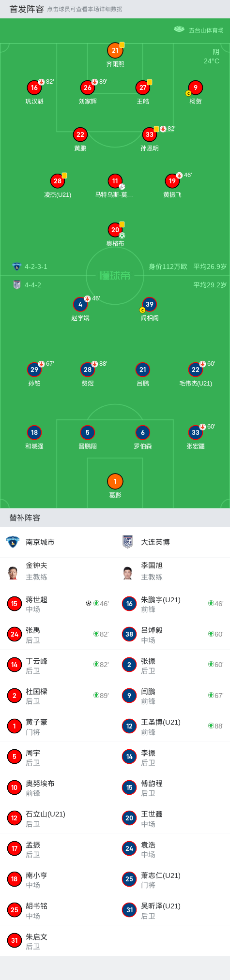
Task: Open 大连英博 team crest in substitutes
Action: click(128, 542)
